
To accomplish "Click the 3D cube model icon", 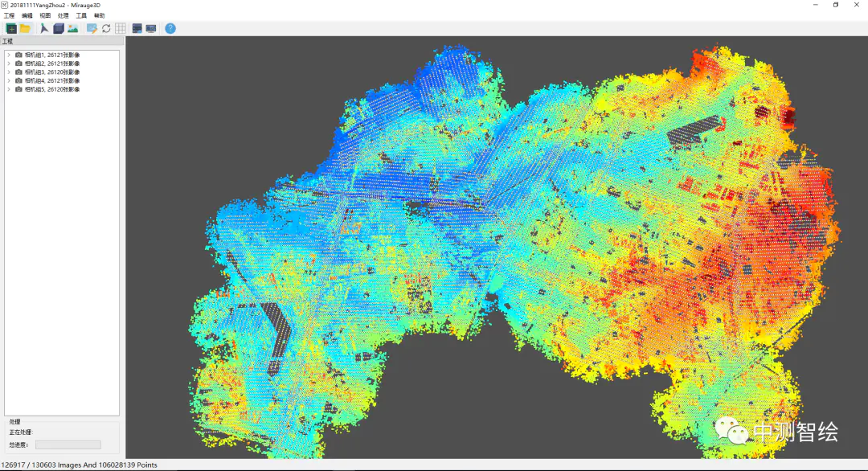I will click(59, 28).
